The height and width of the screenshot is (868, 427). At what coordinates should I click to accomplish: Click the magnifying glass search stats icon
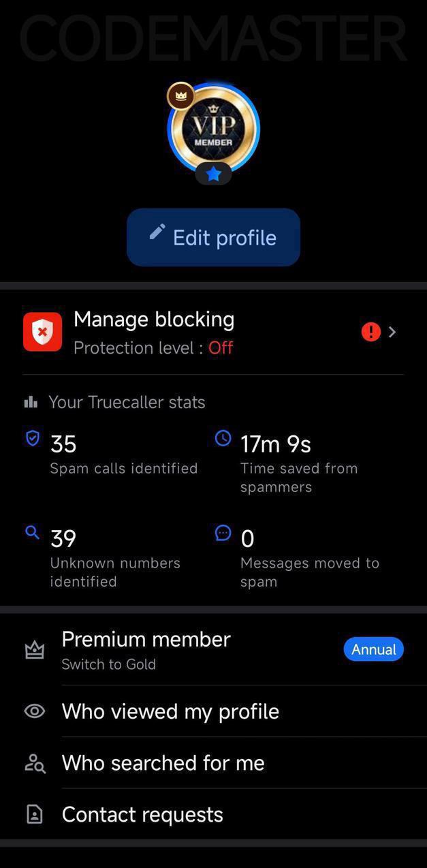coord(31,532)
